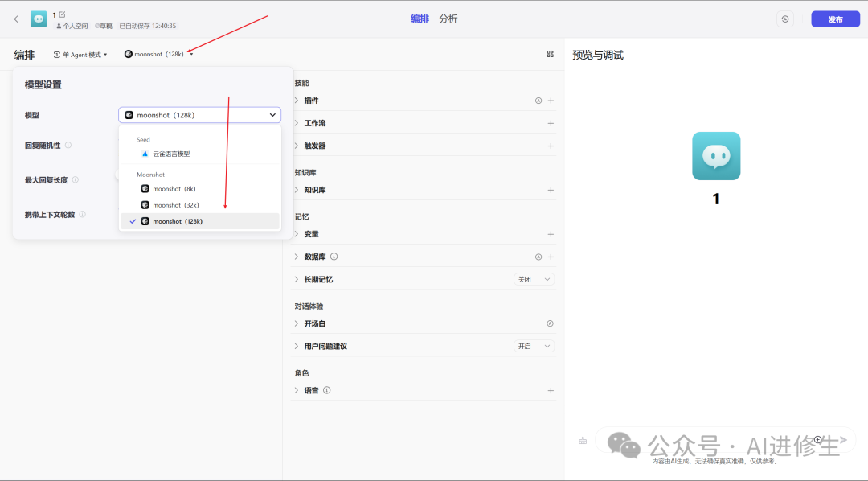Switch to the 分析 tab
This screenshot has height=481, width=868.
(x=448, y=18)
